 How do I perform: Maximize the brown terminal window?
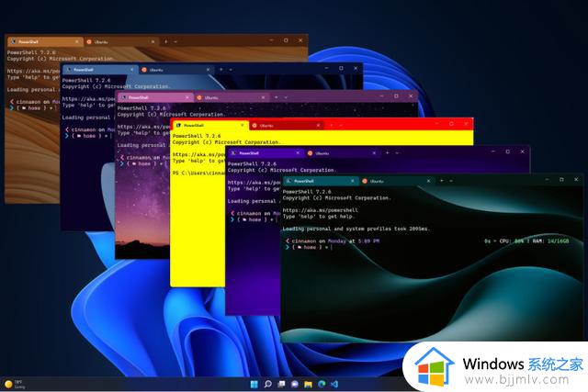[286, 40]
